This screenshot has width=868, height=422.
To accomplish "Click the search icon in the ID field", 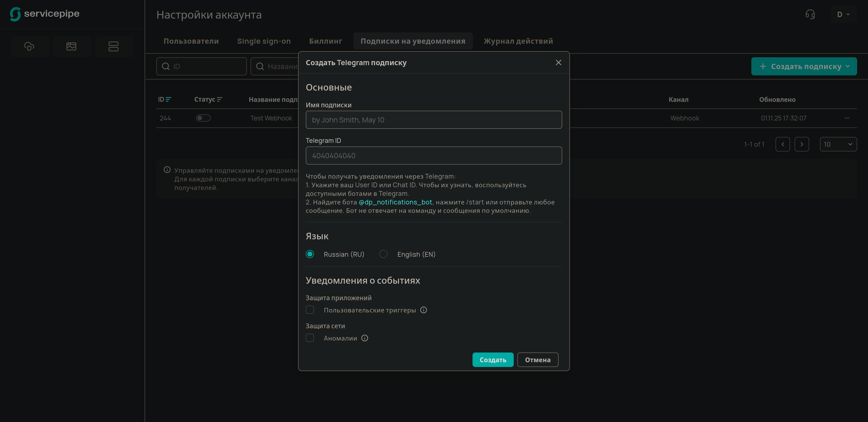I will click(165, 66).
